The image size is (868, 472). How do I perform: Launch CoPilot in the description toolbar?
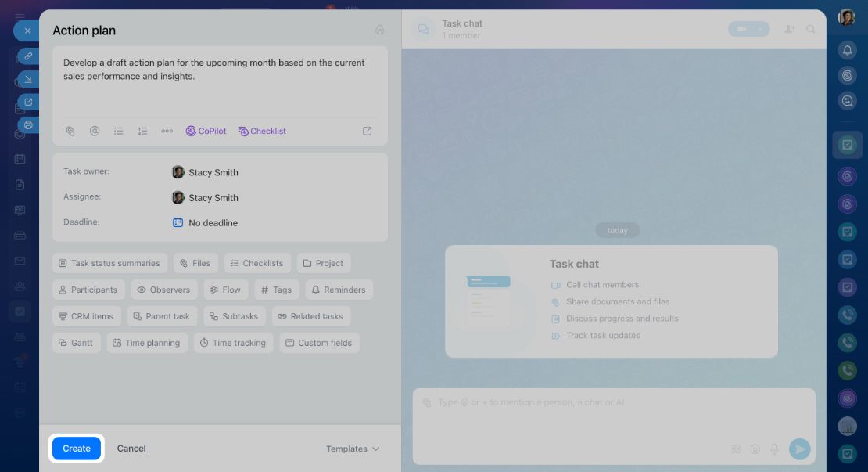click(206, 132)
